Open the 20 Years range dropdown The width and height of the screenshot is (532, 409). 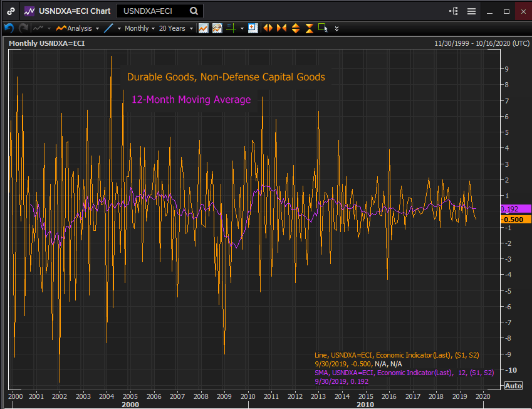click(175, 28)
